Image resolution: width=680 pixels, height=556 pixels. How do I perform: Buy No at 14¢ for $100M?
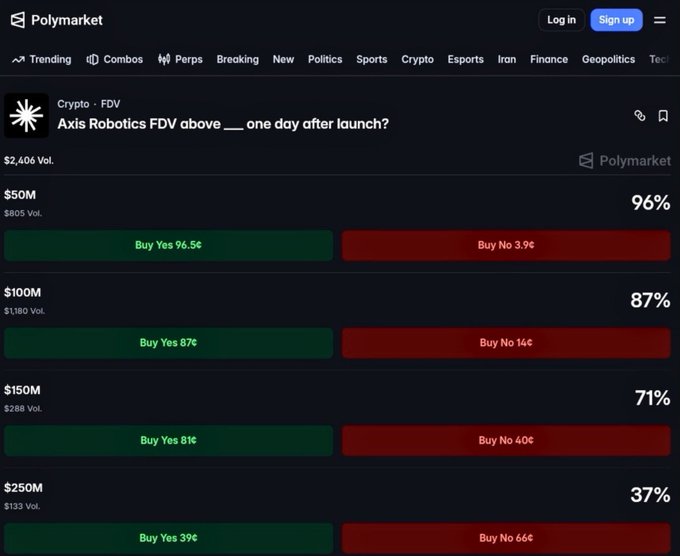pyautogui.click(x=506, y=343)
